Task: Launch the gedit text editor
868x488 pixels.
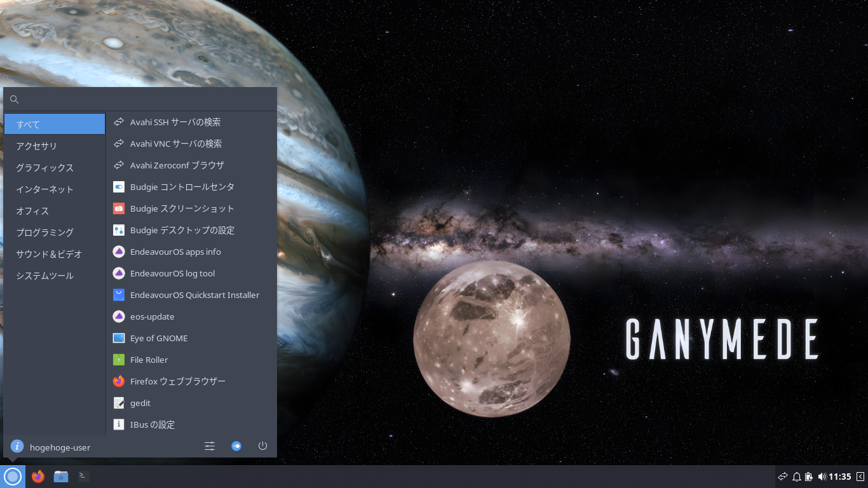Action: point(191,403)
